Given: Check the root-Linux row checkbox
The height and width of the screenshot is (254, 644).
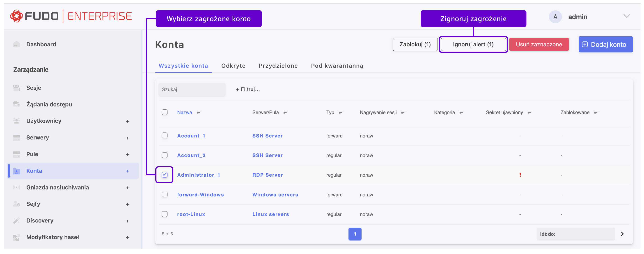Looking at the screenshot, I should pos(165,214).
